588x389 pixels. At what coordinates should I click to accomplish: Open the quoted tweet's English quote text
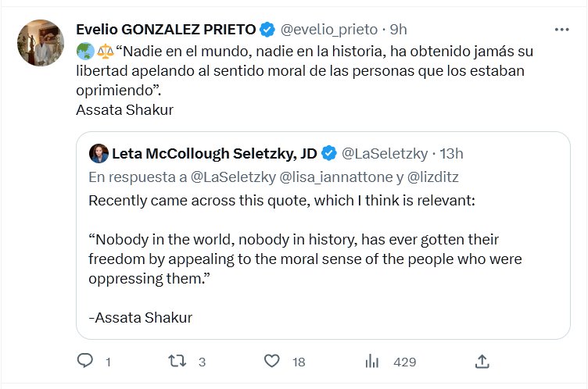305,259
